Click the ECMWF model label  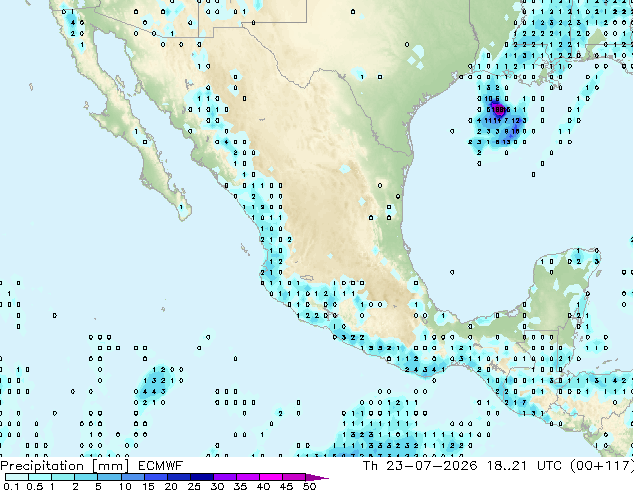(x=160, y=466)
